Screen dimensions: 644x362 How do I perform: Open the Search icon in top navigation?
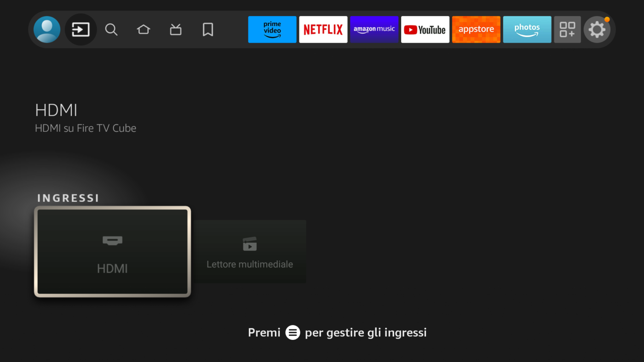point(111,29)
